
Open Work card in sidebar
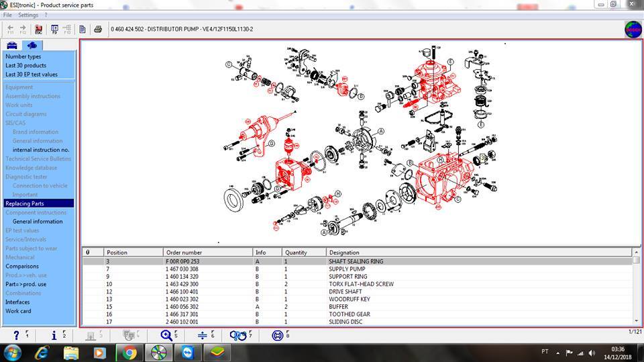[18, 311]
